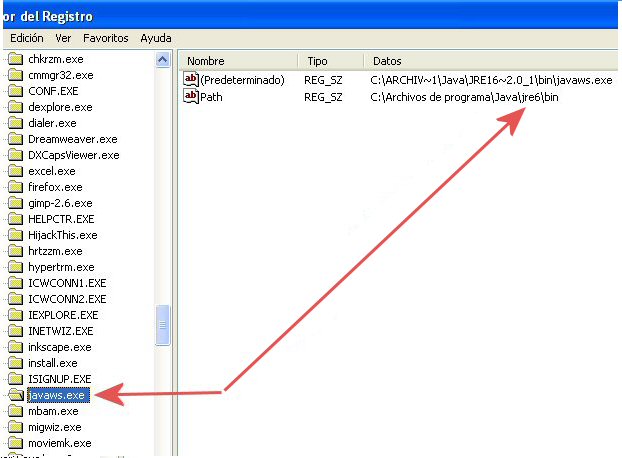Select the excel.exe key
Screen dimensions: 622x458
point(52,171)
